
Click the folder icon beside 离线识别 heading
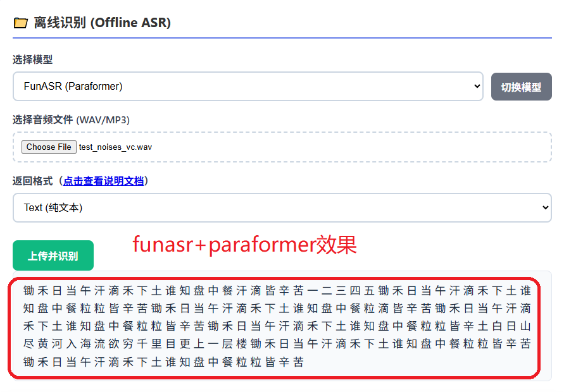[x=20, y=23]
